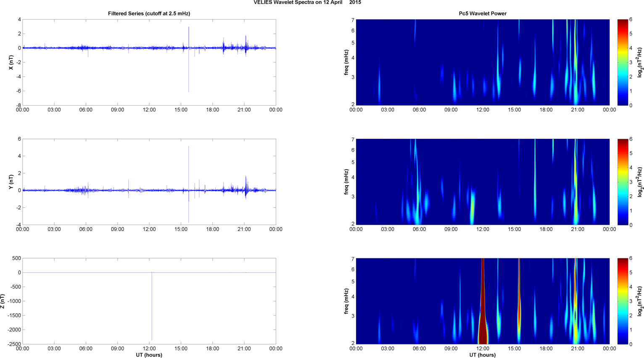
Task: Click the "21:00" tick under the X (nT) plot
Action: tap(244, 110)
